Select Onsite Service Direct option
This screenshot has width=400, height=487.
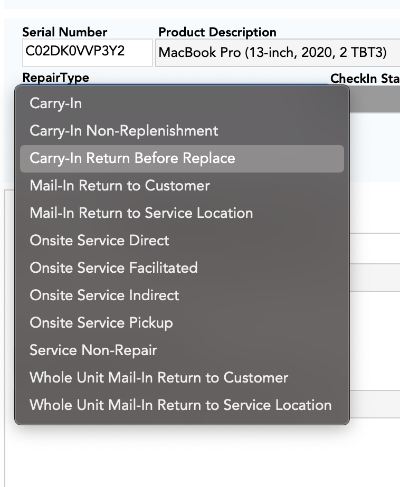tap(182, 240)
